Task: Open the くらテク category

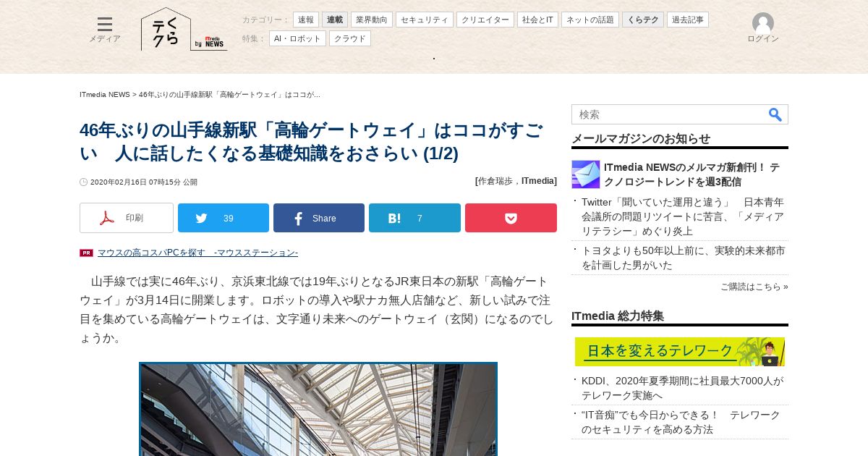Action: [x=643, y=20]
